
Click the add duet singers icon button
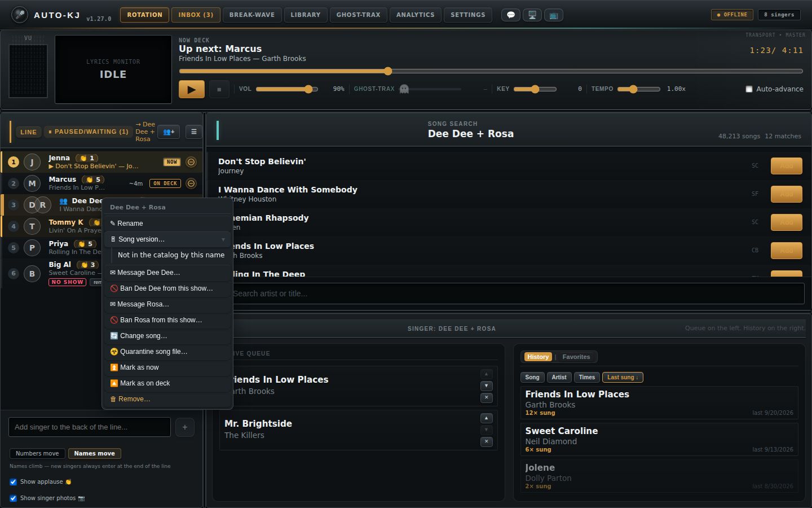click(x=169, y=132)
